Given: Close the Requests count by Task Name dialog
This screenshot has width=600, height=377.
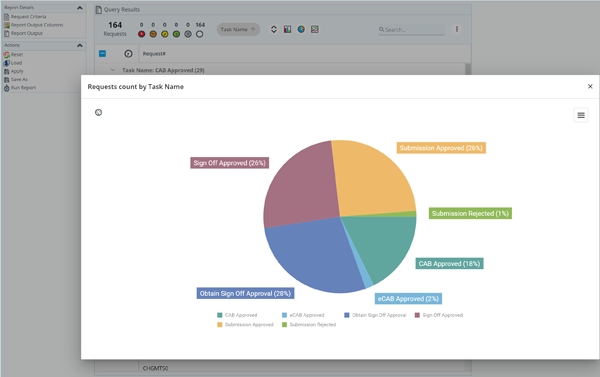Looking at the screenshot, I should click(590, 86).
